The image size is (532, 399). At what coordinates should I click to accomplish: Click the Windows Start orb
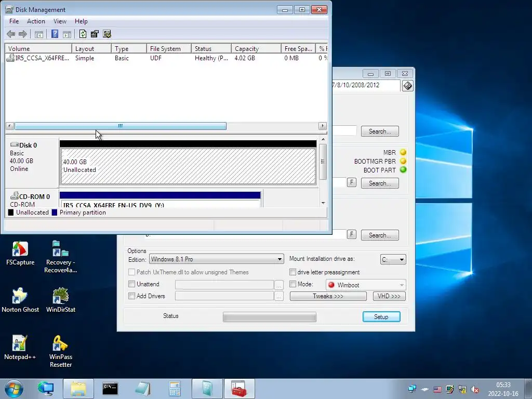click(14, 389)
